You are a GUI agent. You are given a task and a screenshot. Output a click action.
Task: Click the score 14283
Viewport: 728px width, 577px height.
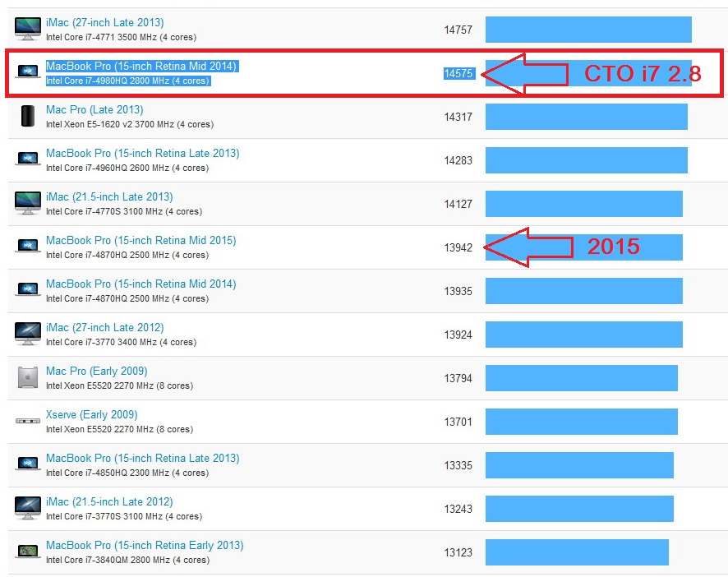[458, 161]
